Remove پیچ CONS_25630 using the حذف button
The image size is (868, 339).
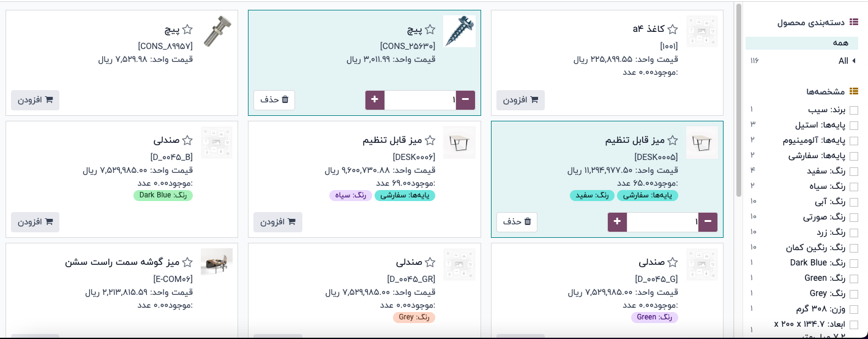(274, 100)
